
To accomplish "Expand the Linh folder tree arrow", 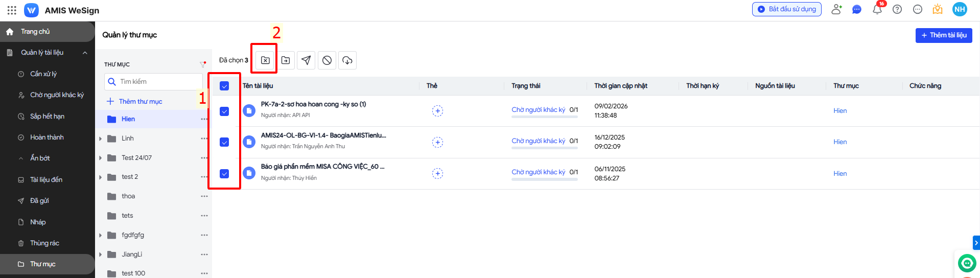I will 101,138.
